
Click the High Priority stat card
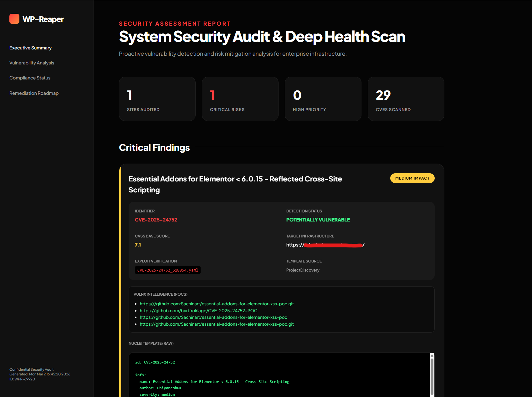click(323, 99)
